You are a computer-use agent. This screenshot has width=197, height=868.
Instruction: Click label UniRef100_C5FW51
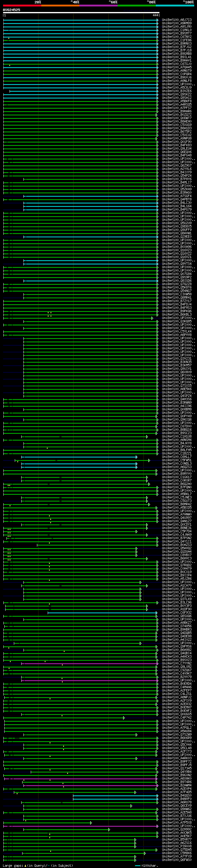(177, 460)
